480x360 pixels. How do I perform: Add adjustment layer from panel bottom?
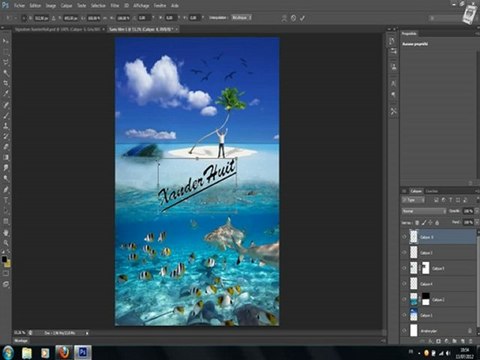(447, 341)
